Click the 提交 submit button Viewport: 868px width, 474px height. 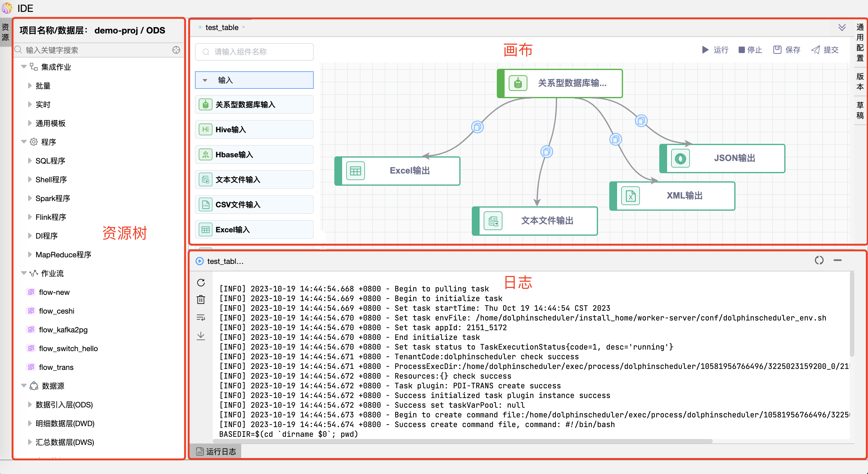(825, 50)
